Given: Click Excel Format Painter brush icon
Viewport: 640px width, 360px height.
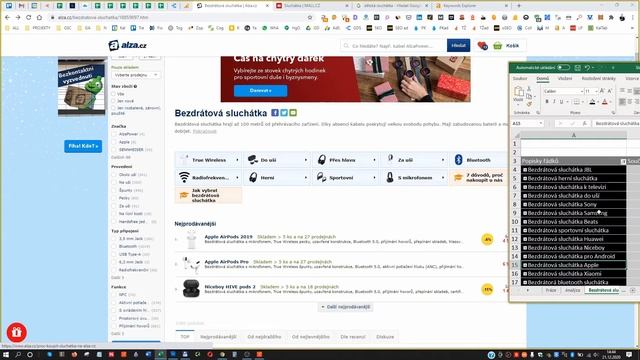Looking at the screenshot, I should pyautogui.click(x=529, y=104).
